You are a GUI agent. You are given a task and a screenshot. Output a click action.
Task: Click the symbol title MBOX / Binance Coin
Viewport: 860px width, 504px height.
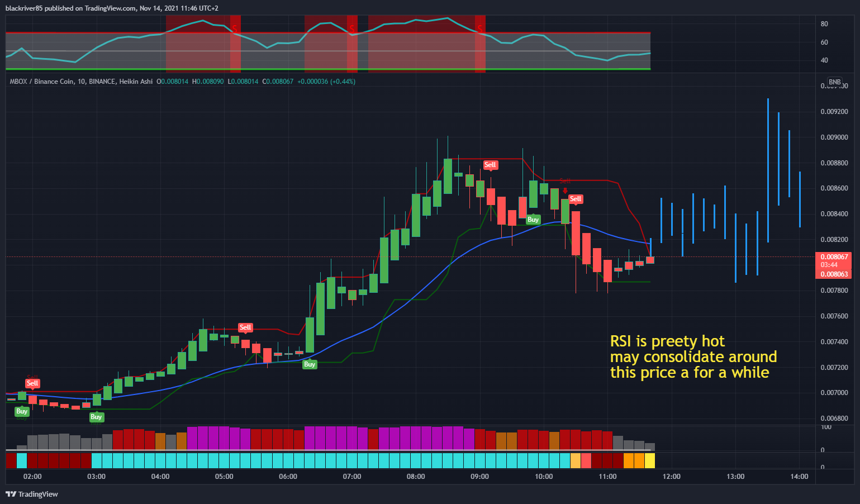[42, 82]
